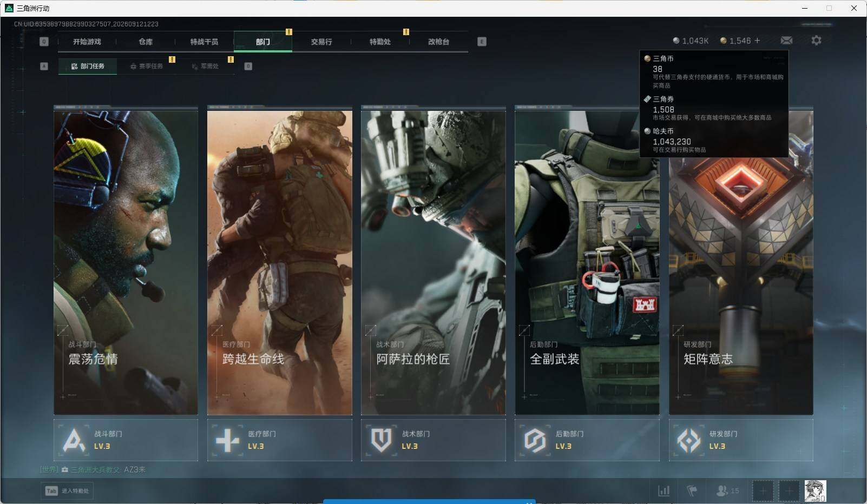Click the 战术部门 LV.3 shield emblem panel
867x504 pixels.
click(433, 440)
